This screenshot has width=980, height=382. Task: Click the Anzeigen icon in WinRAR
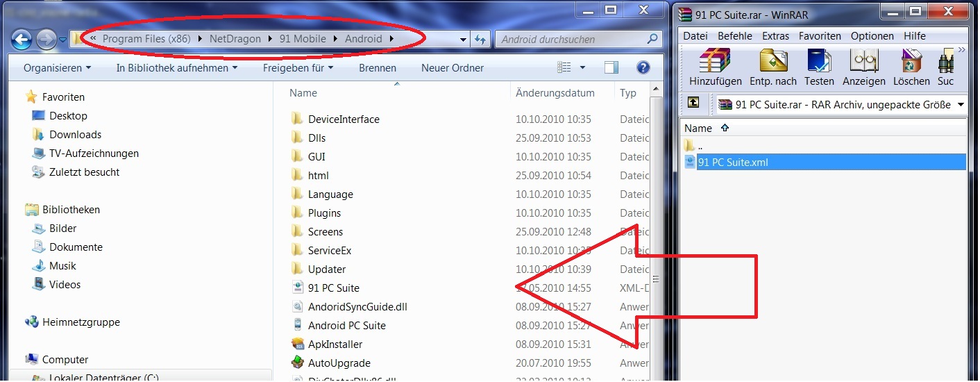point(864,61)
